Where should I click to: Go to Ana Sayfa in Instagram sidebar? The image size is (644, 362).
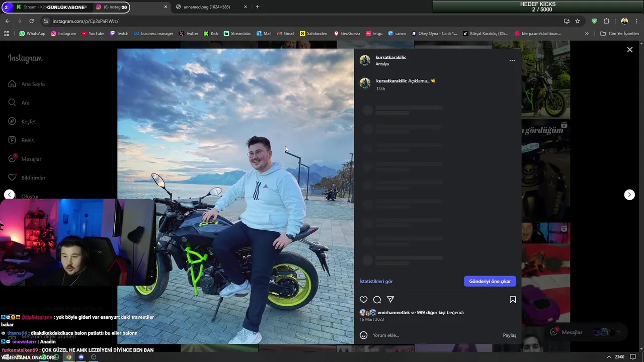coord(28,84)
